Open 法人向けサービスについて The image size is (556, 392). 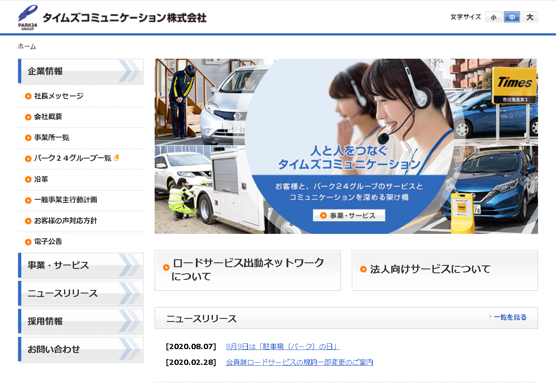pyautogui.click(x=445, y=270)
